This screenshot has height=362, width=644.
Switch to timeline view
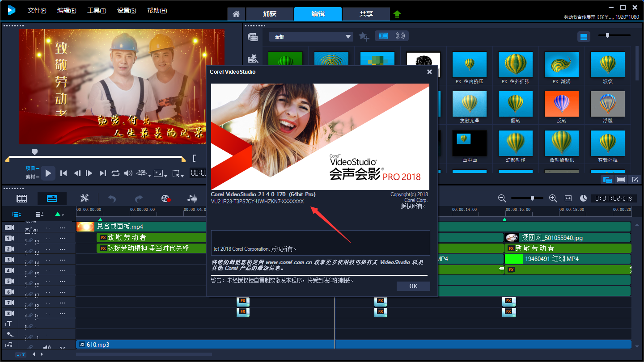click(52, 198)
